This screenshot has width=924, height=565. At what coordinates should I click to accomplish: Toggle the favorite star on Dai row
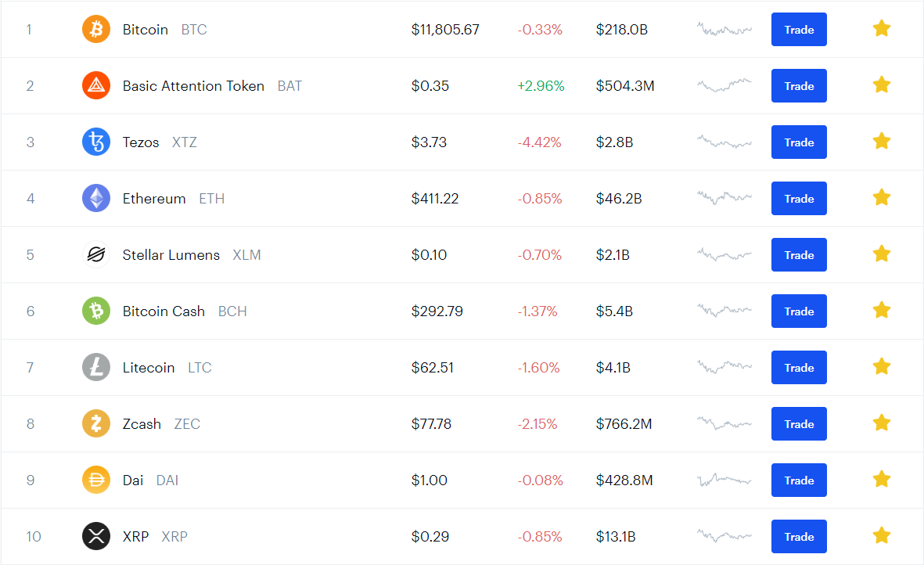[882, 479]
